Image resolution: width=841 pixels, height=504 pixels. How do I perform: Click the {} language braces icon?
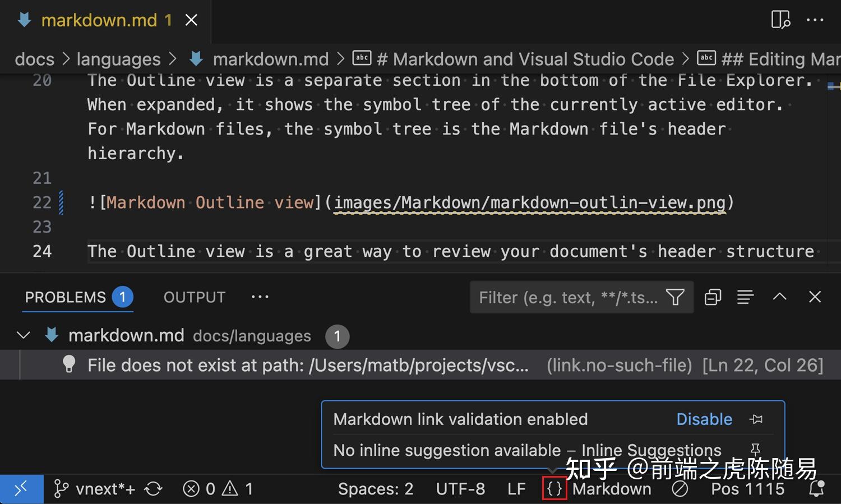(x=554, y=488)
